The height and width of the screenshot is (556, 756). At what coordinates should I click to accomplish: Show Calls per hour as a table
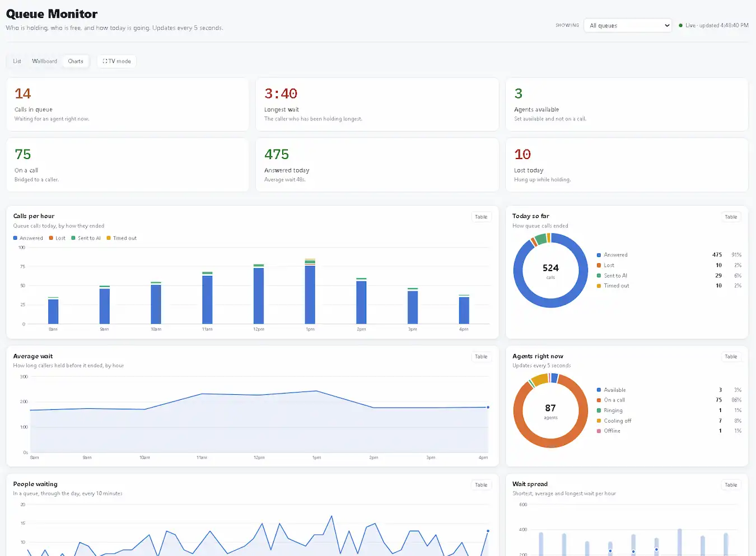coord(481,217)
